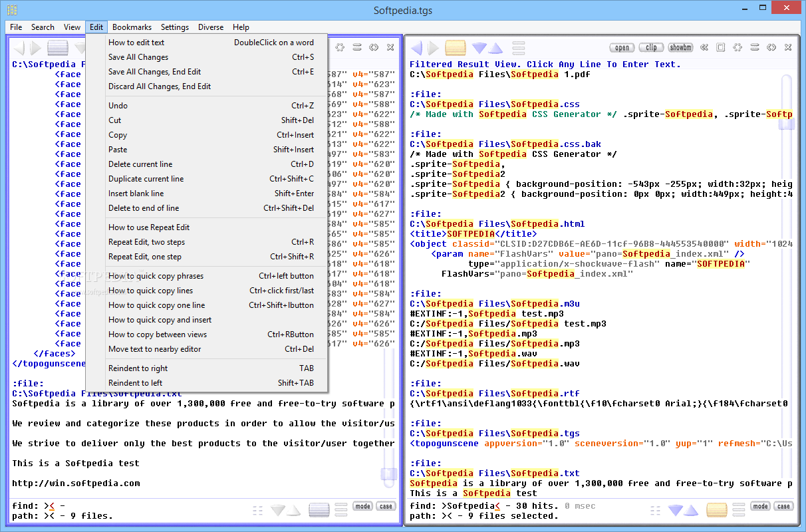Click the back arrow in the left pane toolbar

tap(19, 48)
